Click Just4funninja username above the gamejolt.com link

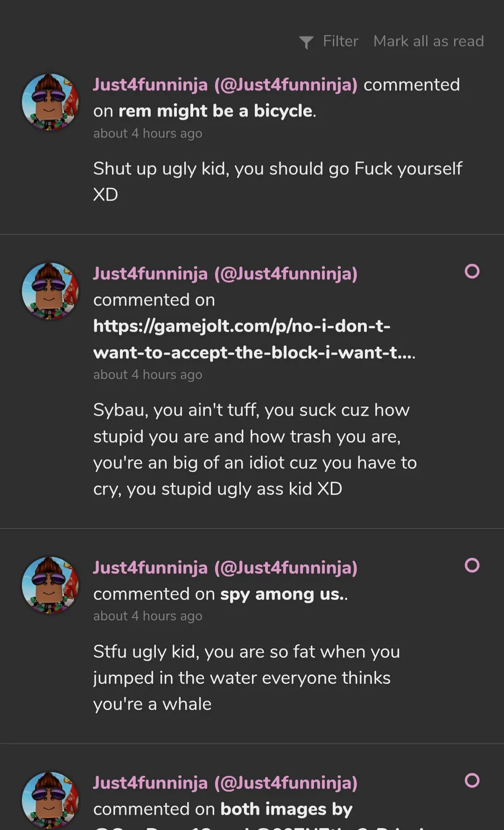click(x=225, y=274)
